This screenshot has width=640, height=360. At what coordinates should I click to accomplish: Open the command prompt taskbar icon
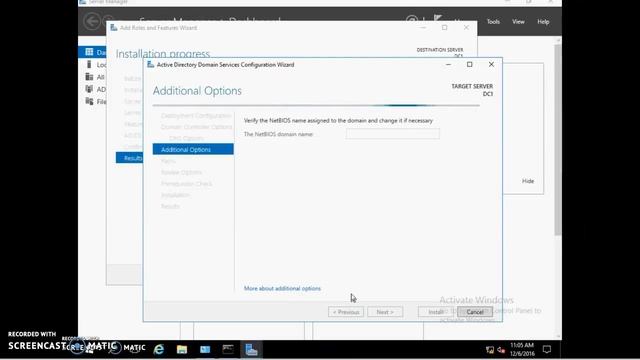point(228,349)
